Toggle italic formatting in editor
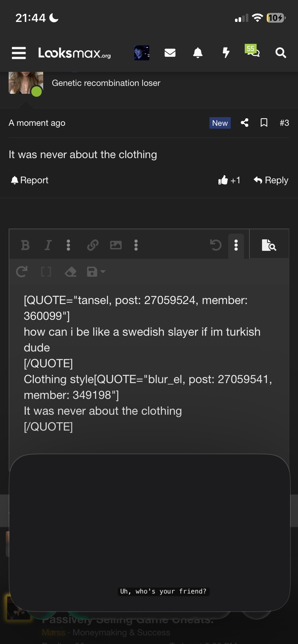This screenshot has width=298, height=644. (48, 245)
